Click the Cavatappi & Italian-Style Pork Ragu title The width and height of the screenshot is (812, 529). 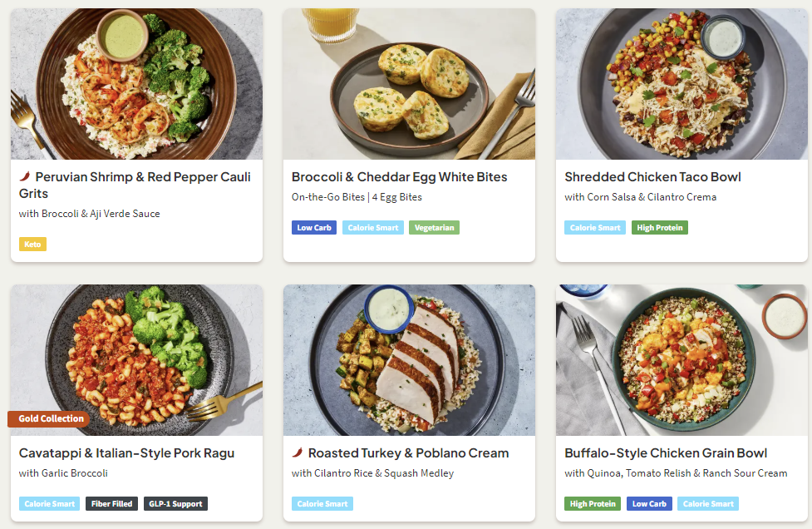click(126, 453)
